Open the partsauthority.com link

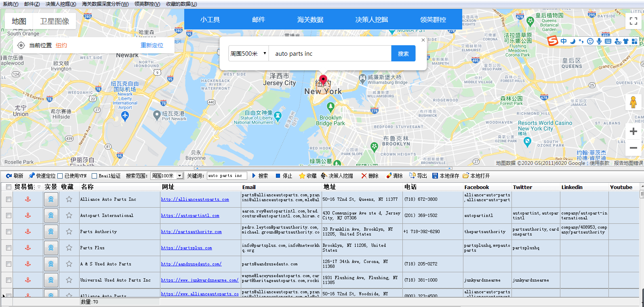(x=191, y=231)
